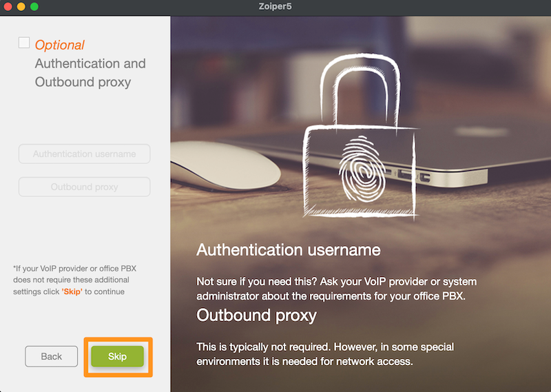Click the fingerprint icon inside the padlock
The width and height of the screenshot is (551, 392).
coord(362,169)
